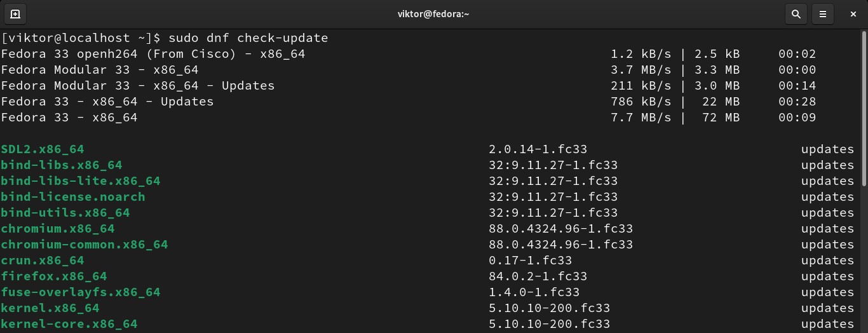The height and width of the screenshot is (333, 868).
Task: Click the chromium-common.x86_64 package name
Action: [85, 245]
